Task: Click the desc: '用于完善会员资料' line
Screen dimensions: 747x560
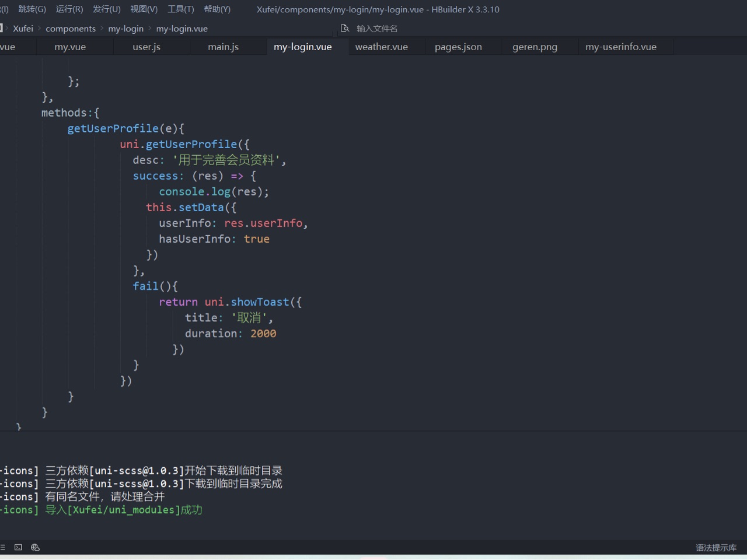Action: pos(210,160)
